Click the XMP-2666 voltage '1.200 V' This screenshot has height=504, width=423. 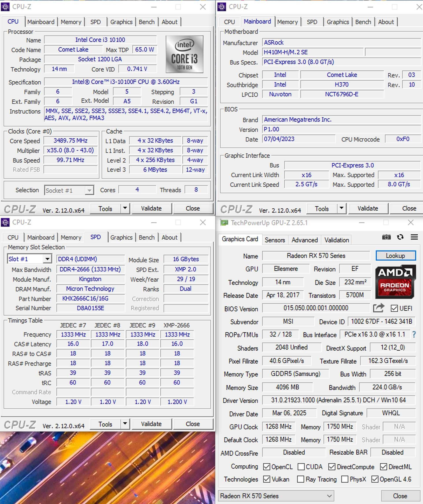point(177,402)
